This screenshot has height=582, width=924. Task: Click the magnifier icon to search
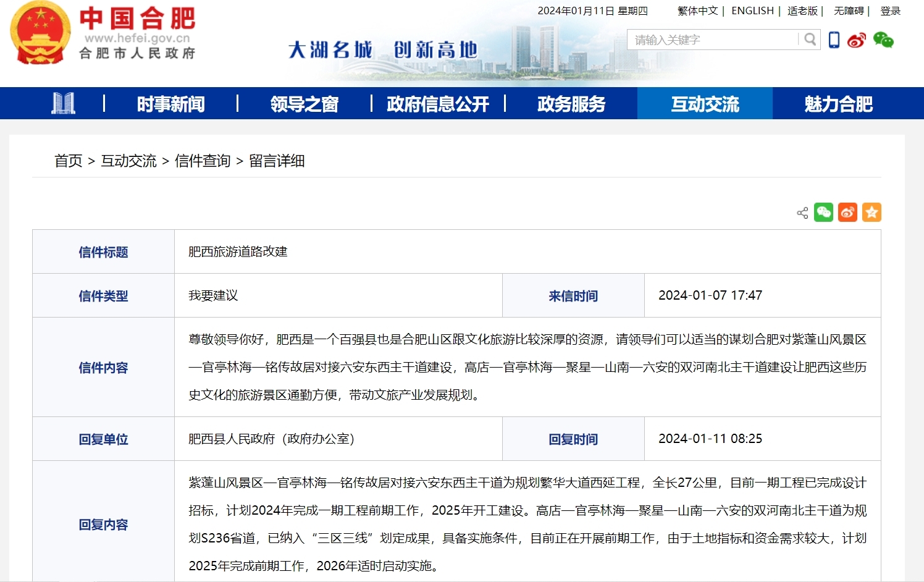pos(809,40)
